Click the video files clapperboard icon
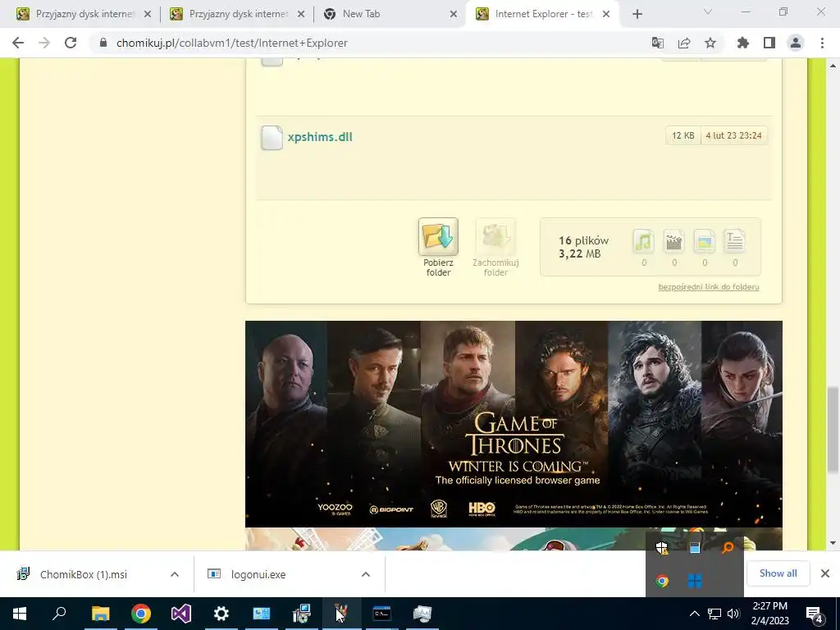Image resolution: width=840 pixels, height=630 pixels. [674, 241]
